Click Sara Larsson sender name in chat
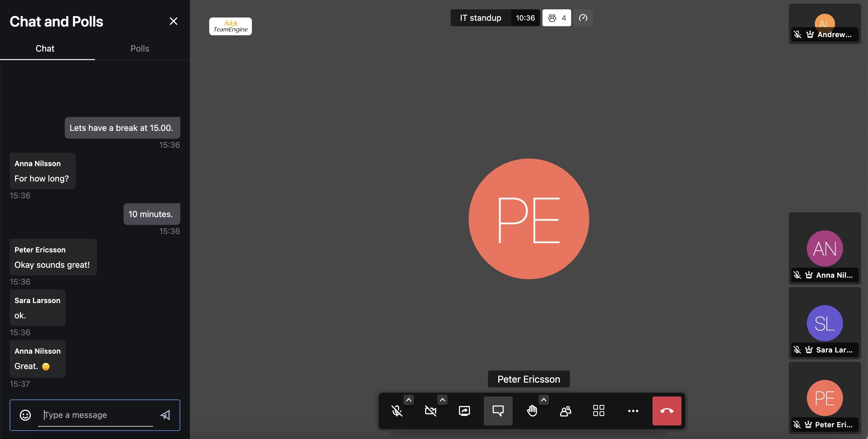 point(37,300)
